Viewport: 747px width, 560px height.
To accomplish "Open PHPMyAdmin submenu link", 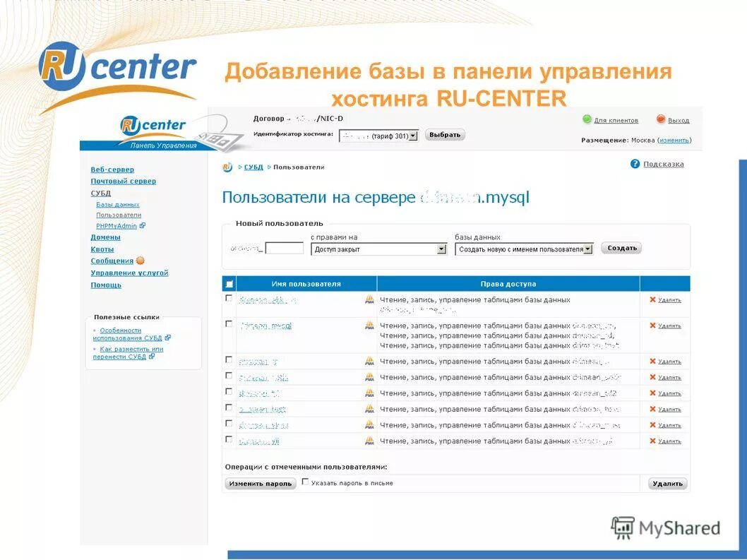I will pyautogui.click(x=116, y=226).
